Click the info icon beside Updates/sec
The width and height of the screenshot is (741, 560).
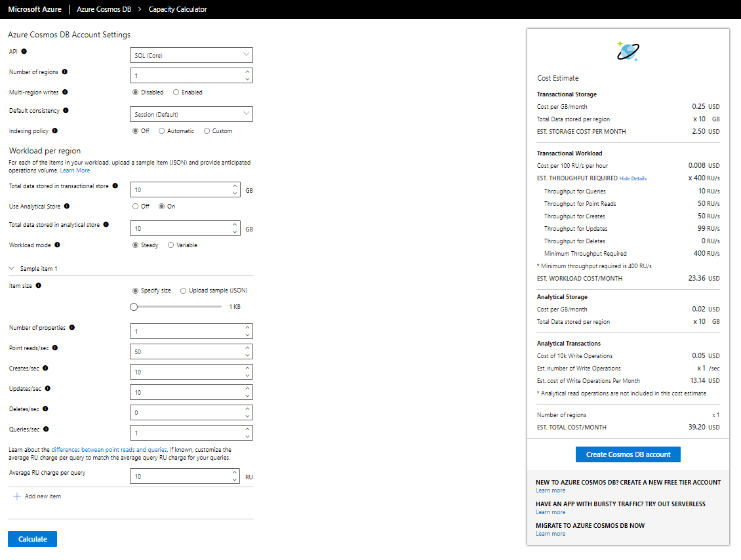tap(48, 388)
